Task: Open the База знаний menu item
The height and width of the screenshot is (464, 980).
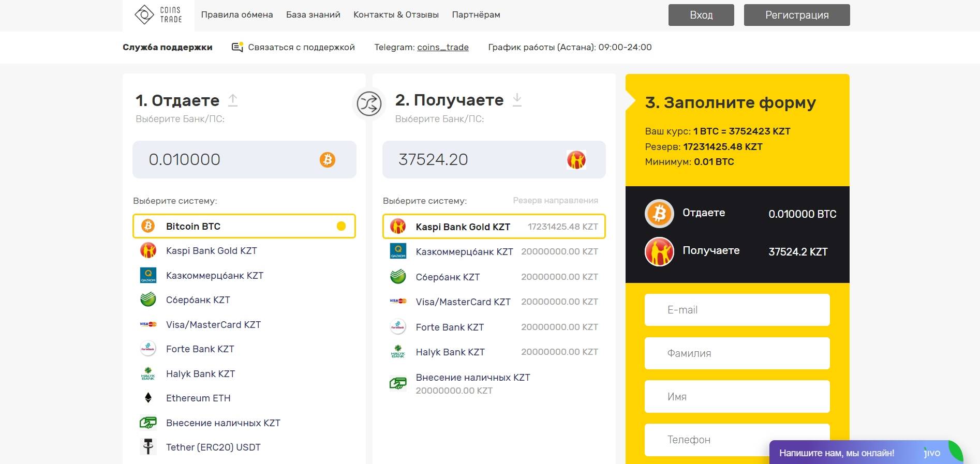Action: tap(313, 14)
